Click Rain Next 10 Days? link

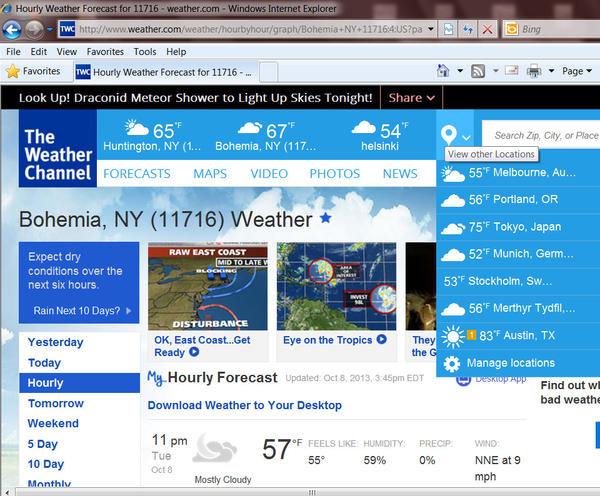coord(82,310)
